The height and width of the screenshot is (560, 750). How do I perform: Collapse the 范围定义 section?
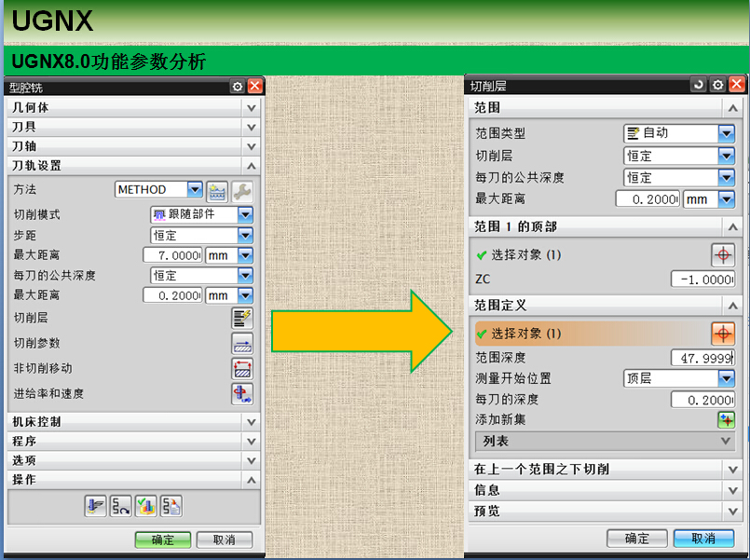coord(733,306)
